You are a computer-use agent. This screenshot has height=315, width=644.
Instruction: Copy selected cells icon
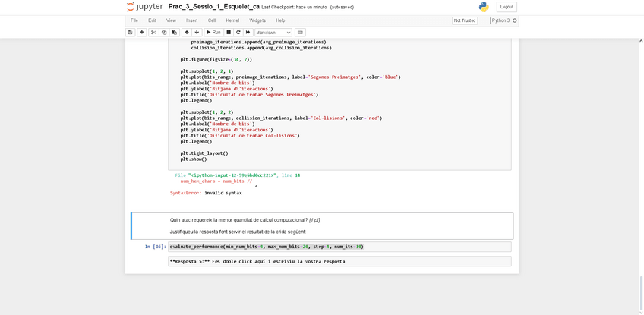click(x=164, y=33)
